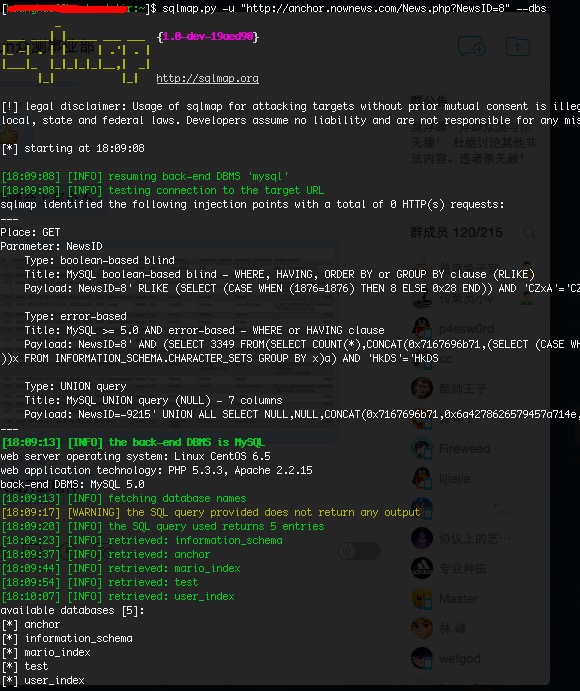Viewport: 580px width, 691px height.
Task: Click 'fetching database names' log line
Action: point(124,498)
